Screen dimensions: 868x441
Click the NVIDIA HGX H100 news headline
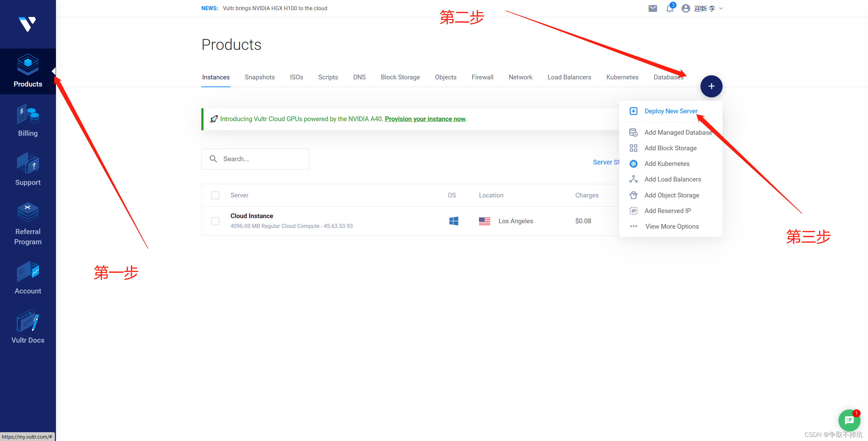click(x=275, y=8)
